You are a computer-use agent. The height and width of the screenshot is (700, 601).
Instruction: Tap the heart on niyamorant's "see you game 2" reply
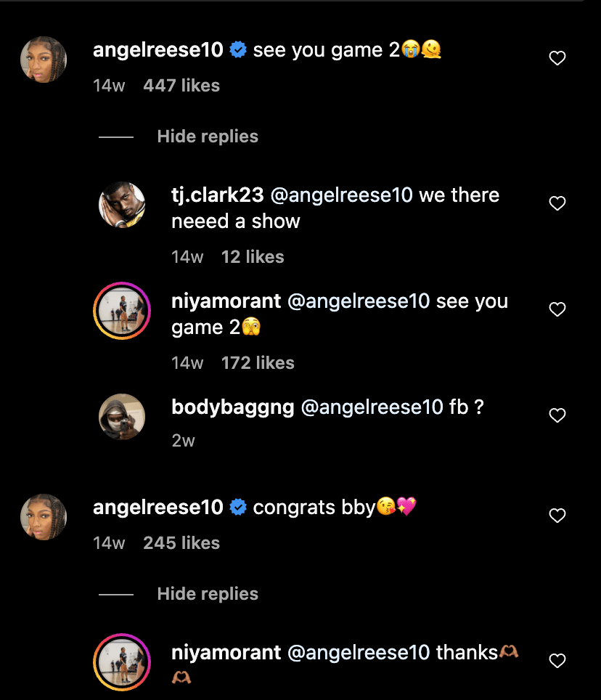tap(557, 309)
